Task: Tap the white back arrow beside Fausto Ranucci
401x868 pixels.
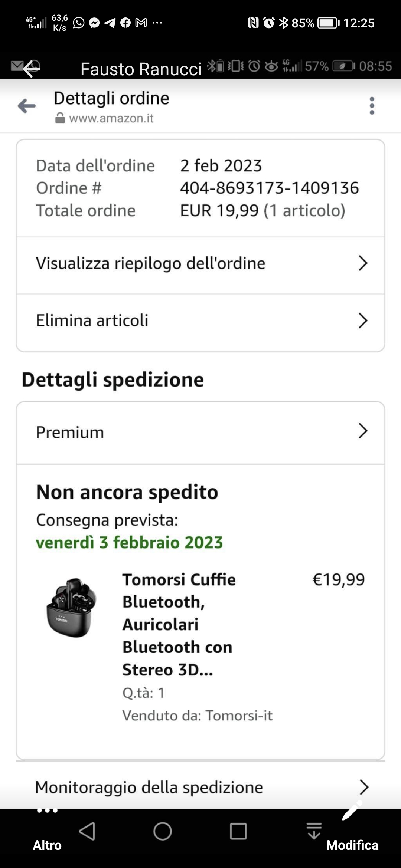Action: pos(30,69)
